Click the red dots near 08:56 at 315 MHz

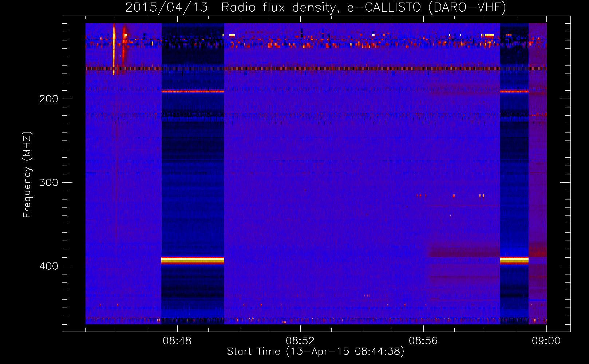tap(421, 195)
